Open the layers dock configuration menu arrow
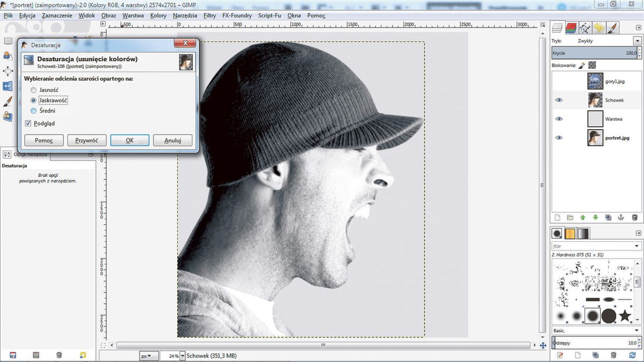The width and height of the screenshot is (644, 362). pyautogui.click(x=638, y=28)
